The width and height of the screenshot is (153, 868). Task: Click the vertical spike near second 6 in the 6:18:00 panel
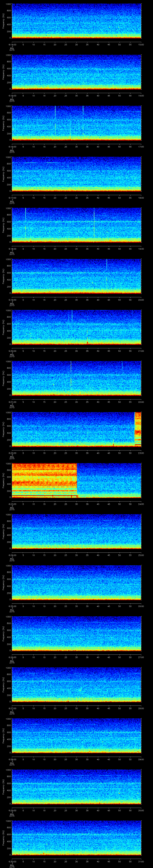click(26, 222)
